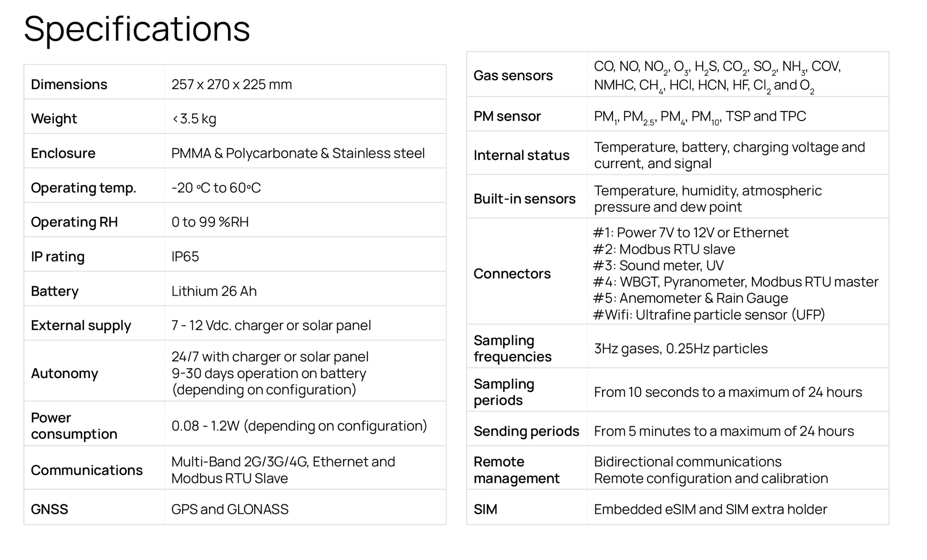Viewport: 927px width, 560px height.
Task: Click the Autonomy row label
Action: pos(64,373)
